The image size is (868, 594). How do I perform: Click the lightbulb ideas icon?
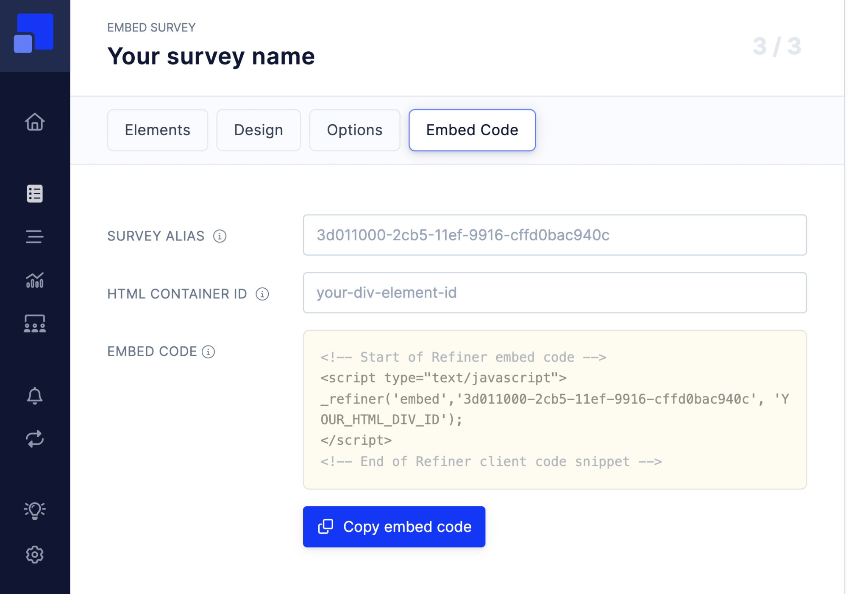pyautogui.click(x=35, y=510)
